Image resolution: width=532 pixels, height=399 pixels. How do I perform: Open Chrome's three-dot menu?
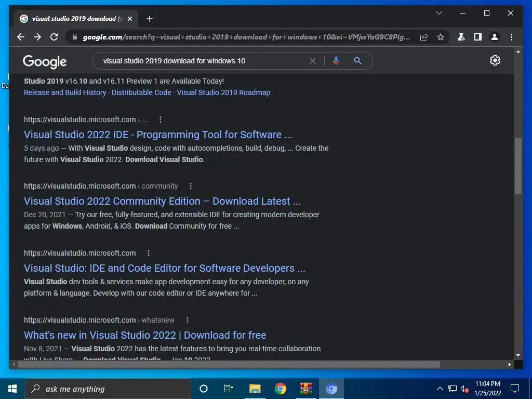[511, 37]
